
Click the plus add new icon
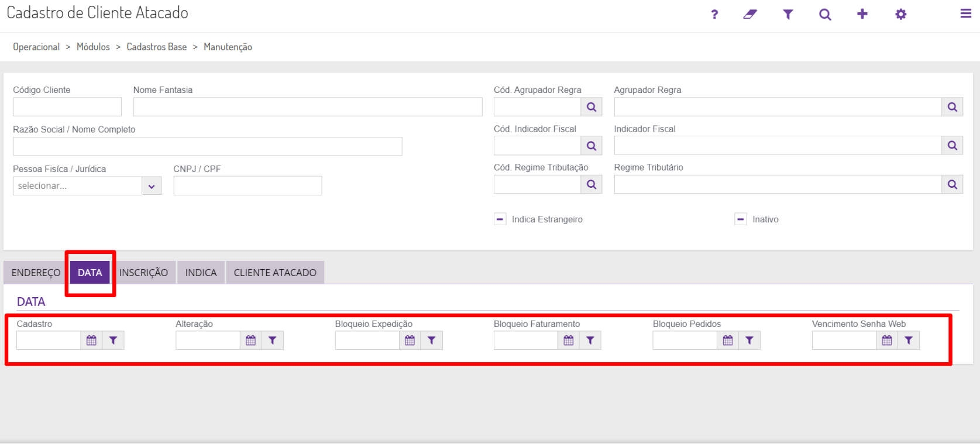[x=862, y=14]
